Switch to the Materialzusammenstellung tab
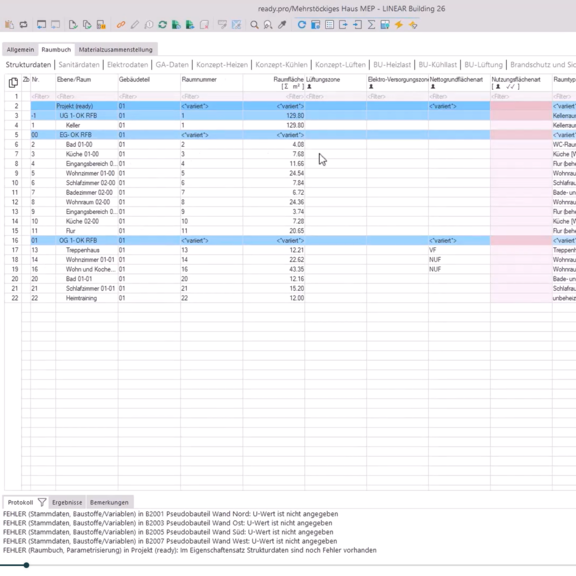The width and height of the screenshot is (576, 576). tap(115, 50)
